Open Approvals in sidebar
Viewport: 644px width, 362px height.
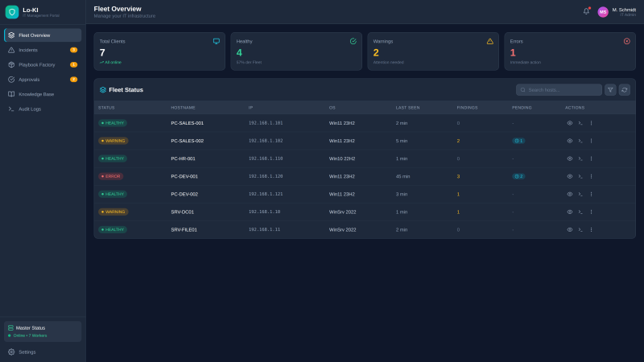(43, 80)
